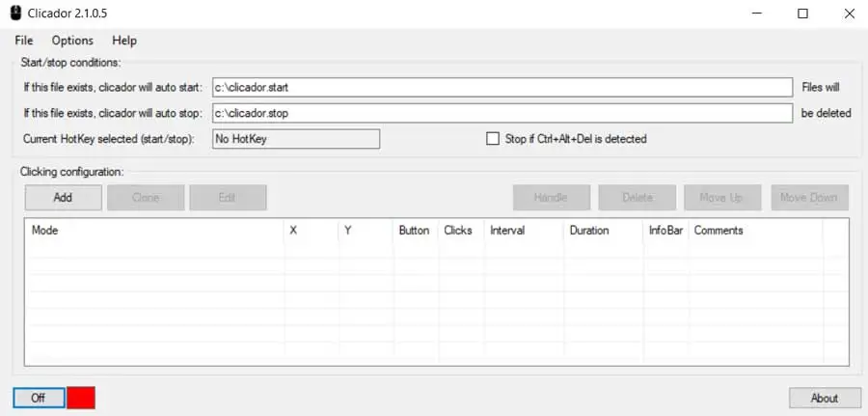Open the File menu

24,41
